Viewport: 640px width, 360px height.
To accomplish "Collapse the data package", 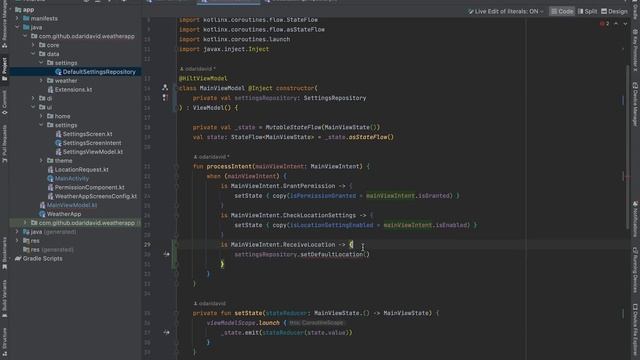I will click(x=33, y=54).
